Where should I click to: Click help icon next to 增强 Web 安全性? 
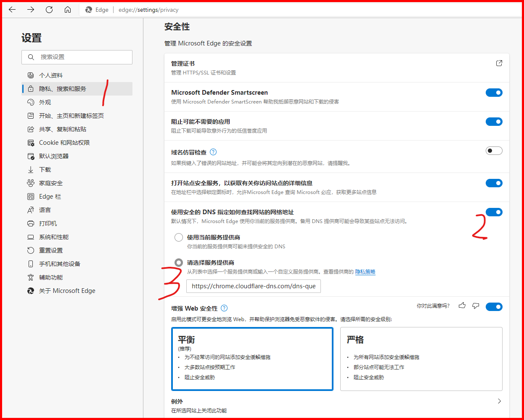pos(224,308)
